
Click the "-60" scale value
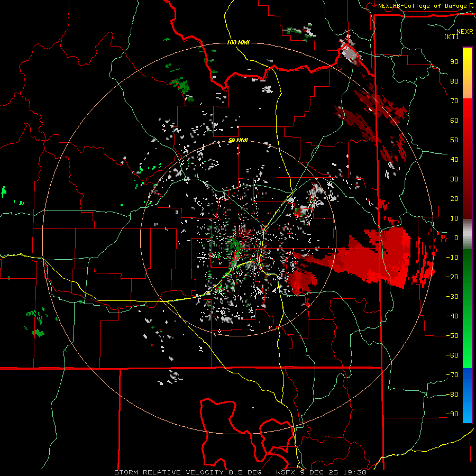point(452,355)
